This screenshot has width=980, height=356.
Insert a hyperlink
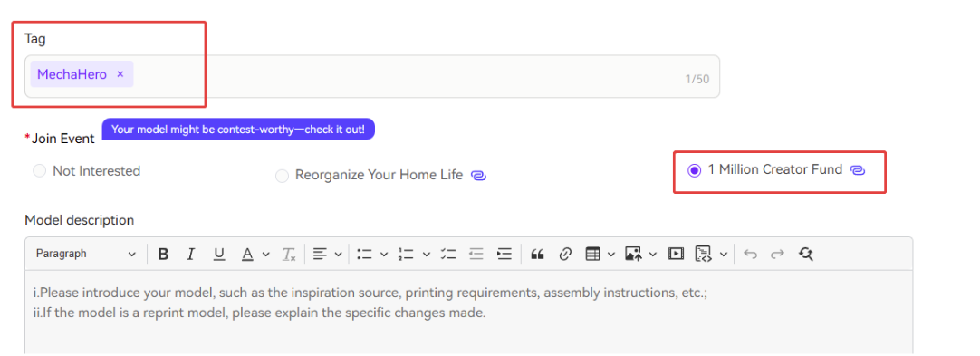click(x=565, y=255)
